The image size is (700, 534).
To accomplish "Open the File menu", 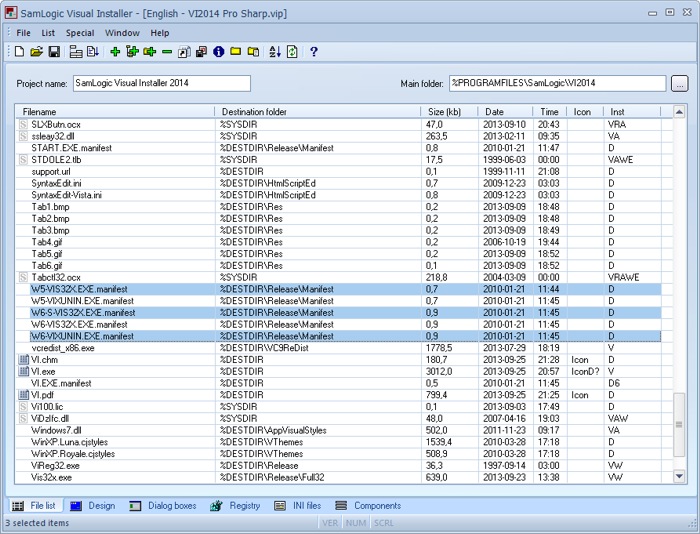I will (x=23, y=33).
